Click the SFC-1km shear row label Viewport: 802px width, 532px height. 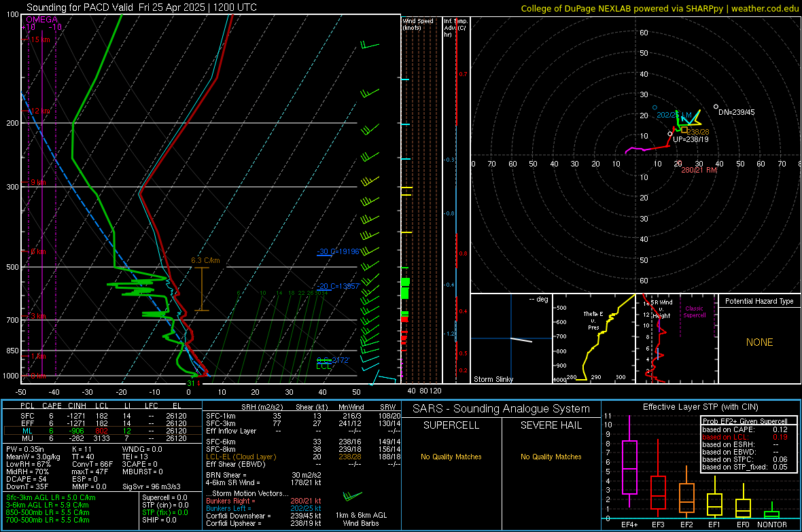(220, 416)
